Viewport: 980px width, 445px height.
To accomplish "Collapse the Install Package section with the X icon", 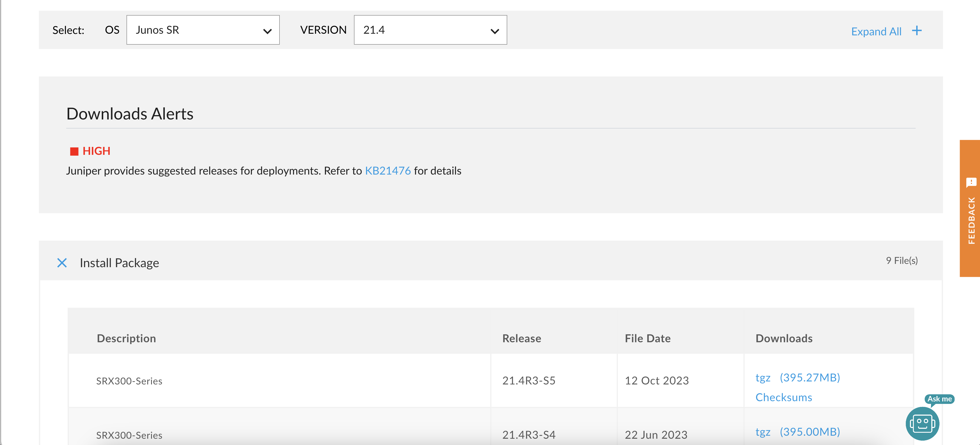I will (x=62, y=263).
